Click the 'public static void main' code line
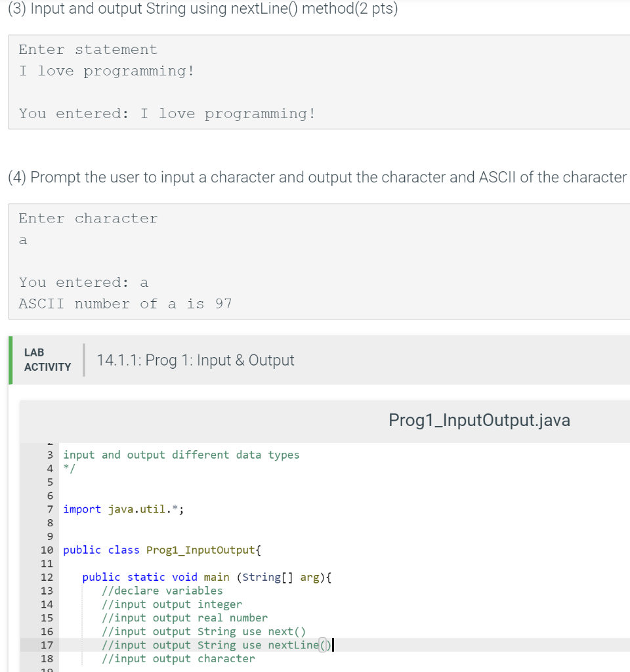 (x=207, y=577)
